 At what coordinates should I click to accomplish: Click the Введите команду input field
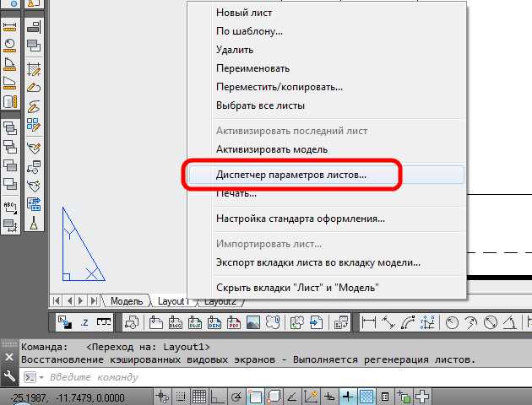click(253, 376)
